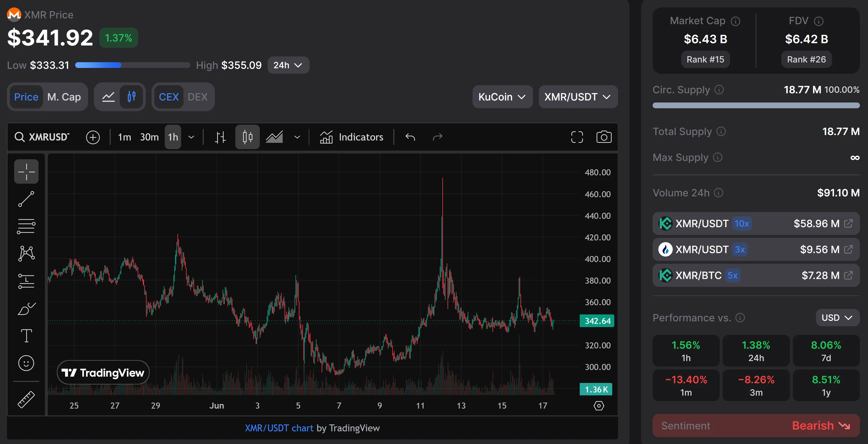Expand more time intervals chevron
This screenshot has width=868, height=444.
click(x=191, y=137)
